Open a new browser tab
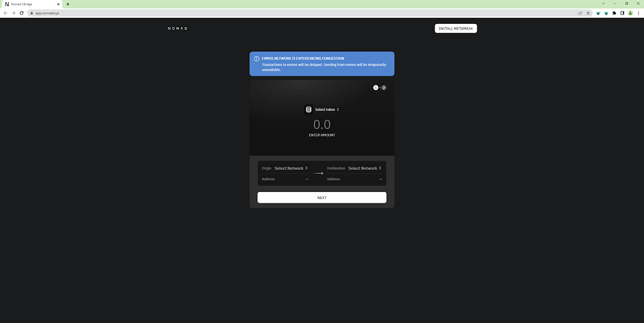The image size is (644, 323). tap(68, 4)
